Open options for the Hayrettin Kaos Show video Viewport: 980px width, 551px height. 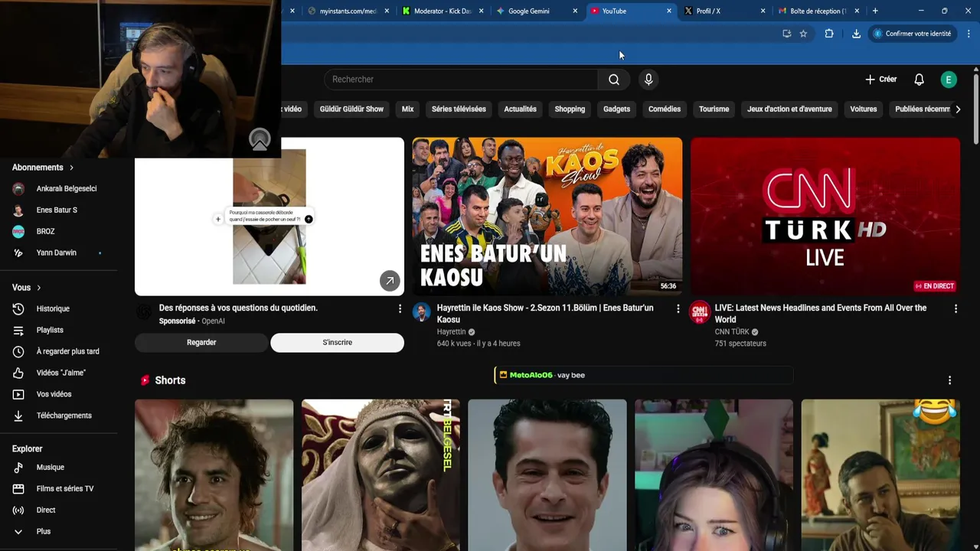(x=678, y=308)
